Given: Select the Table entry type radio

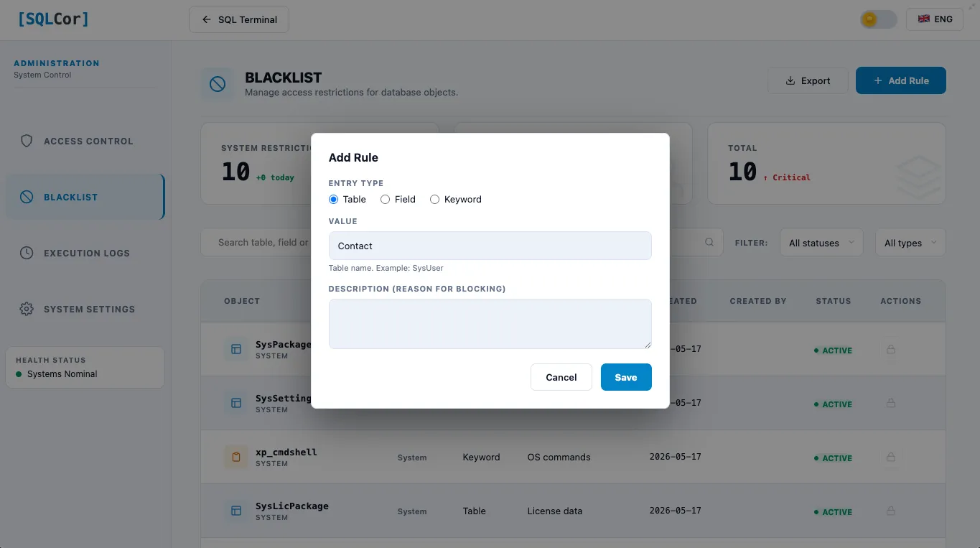Looking at the screenshot, I should 333,200.
